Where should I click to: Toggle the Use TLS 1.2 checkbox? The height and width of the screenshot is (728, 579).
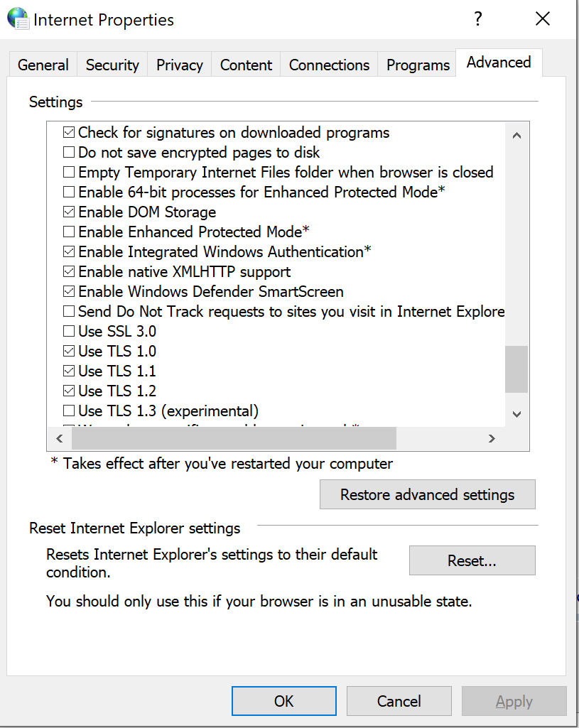[69, 391]
